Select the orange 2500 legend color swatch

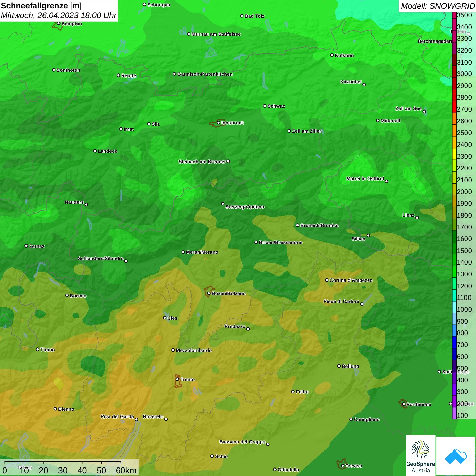point(454,130)
